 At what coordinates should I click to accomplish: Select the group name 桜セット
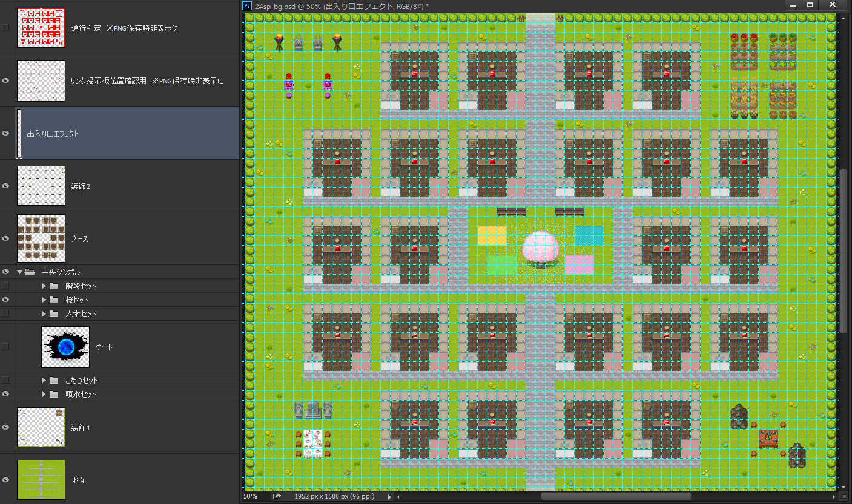(77, 299)
